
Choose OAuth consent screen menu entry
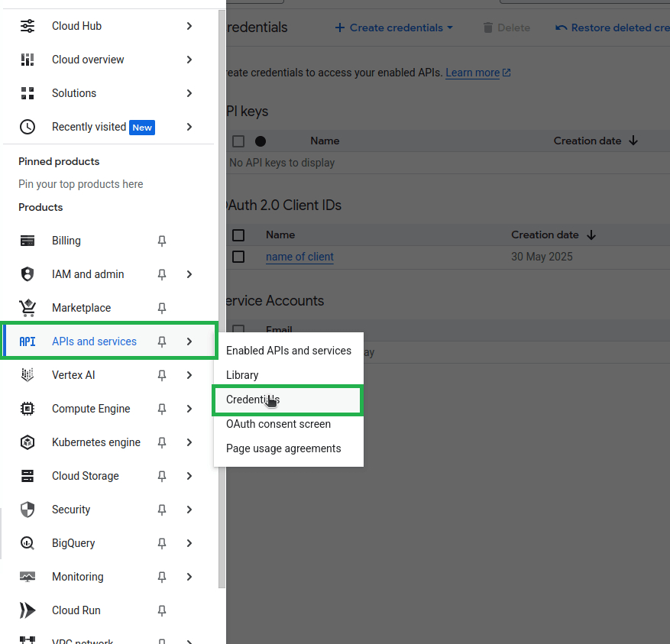click(278, 424)
